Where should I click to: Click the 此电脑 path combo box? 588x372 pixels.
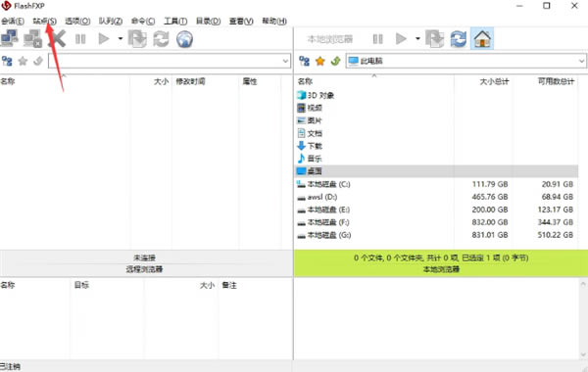click(466, 61)
